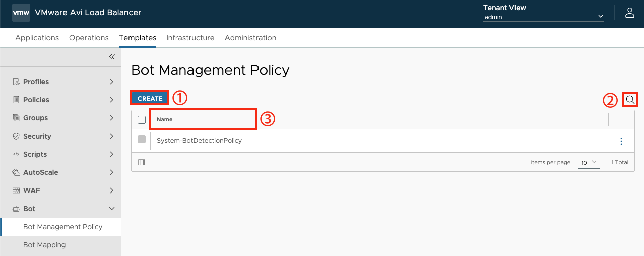Click the Bot label in sidebar

[29, 209]
